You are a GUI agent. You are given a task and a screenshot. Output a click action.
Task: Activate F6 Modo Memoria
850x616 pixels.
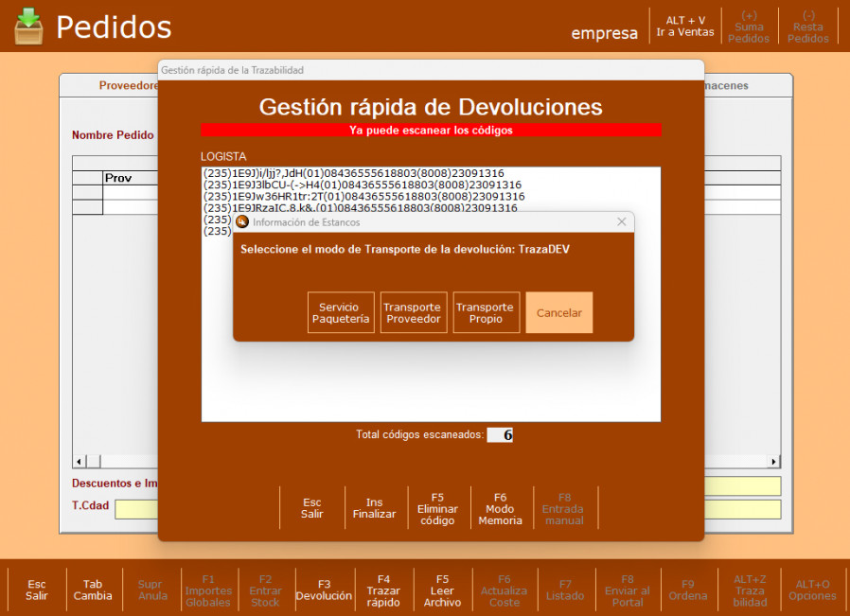(x=500, y=508)
